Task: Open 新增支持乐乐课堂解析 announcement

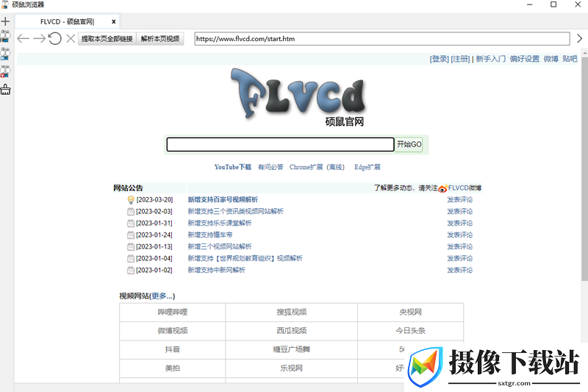Action: [x=219, y=223]
